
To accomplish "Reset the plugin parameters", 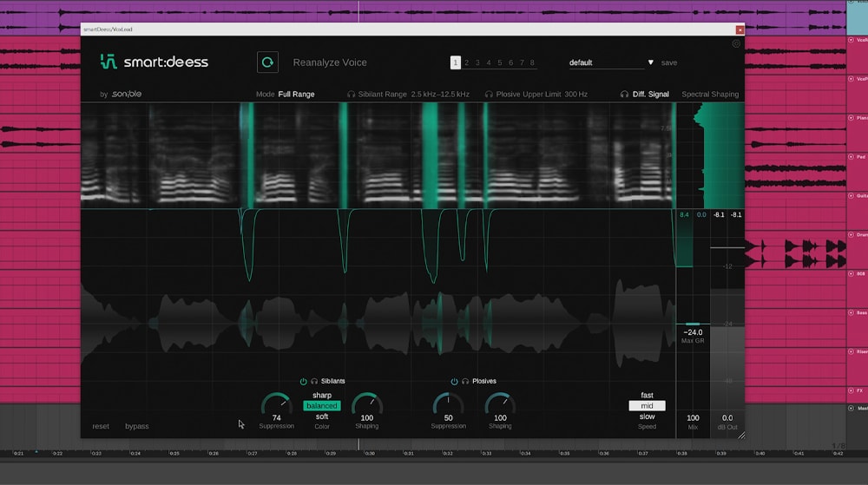I will pyautogui.click(x=101, y=426).
